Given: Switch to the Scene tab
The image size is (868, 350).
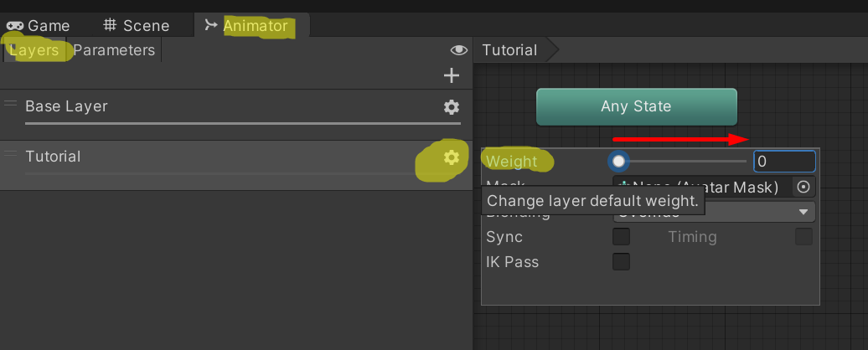Looking at the screenshot, I should 137,26.
